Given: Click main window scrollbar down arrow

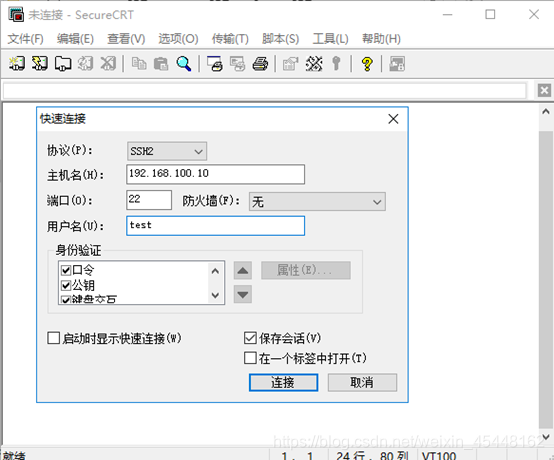Looking at the screenshot, I should 546,437.
